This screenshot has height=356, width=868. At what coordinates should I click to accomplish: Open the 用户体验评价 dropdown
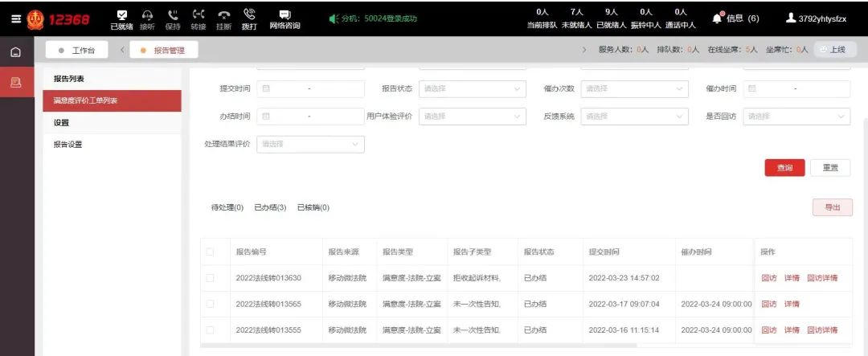pos(473,117)
